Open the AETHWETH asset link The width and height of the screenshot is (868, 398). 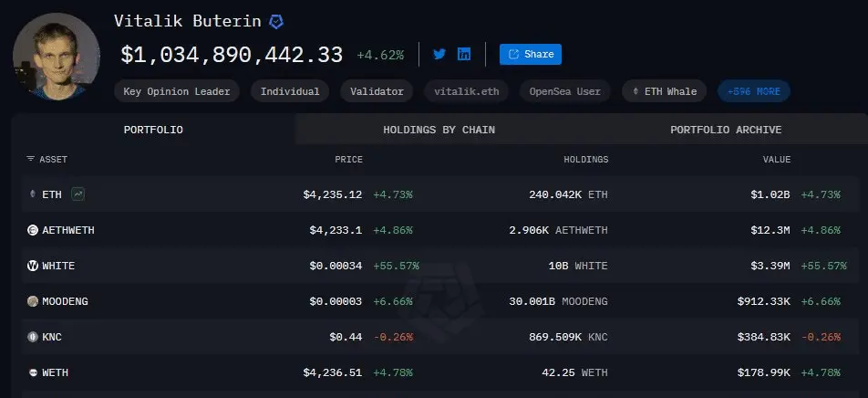(x=68, y=230)
